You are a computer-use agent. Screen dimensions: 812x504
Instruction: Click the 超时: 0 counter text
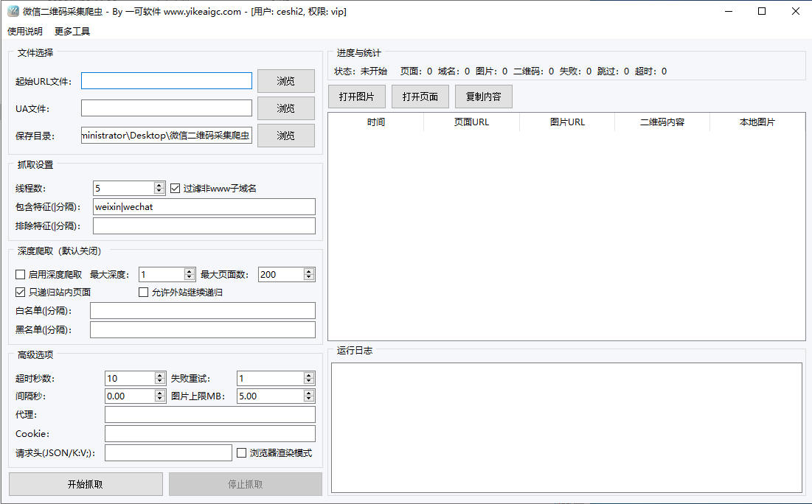(x=651, y=71)
